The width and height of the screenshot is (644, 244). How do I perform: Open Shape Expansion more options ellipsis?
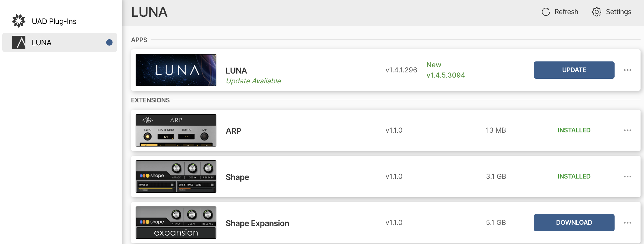[627, 223]
